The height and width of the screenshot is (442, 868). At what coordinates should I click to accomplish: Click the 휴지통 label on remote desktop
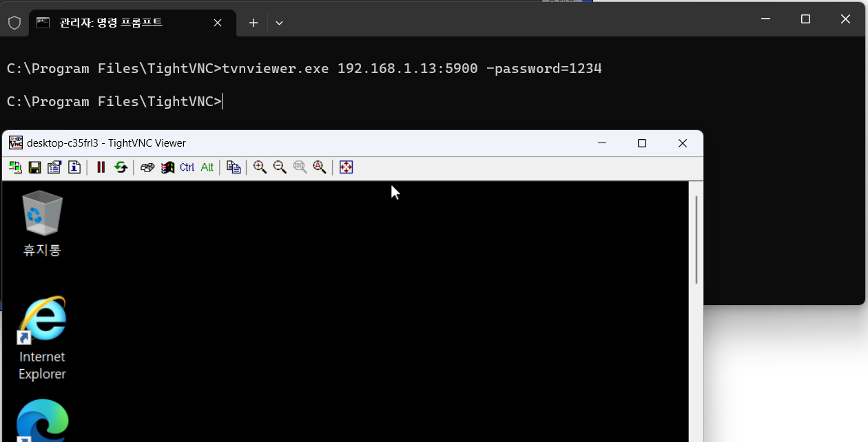pos(42,250)
